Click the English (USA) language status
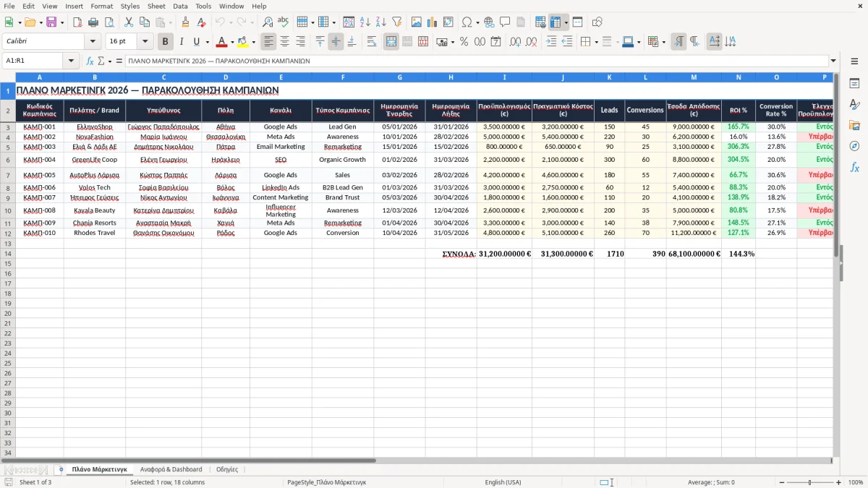The image size is (868, 488). (503, 482)
